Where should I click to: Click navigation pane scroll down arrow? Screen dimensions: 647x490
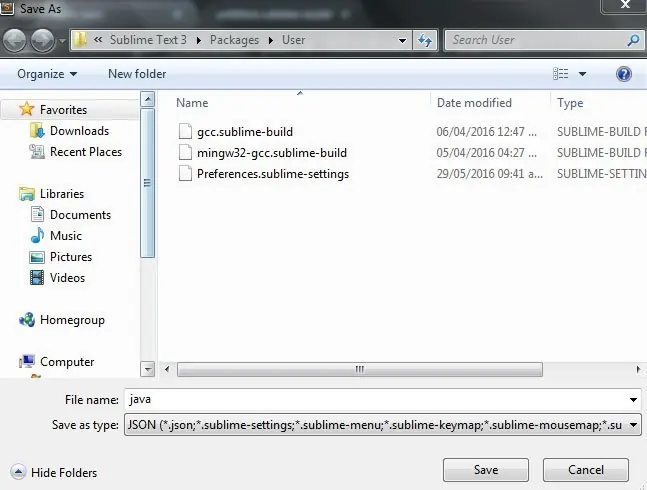pos(147,369)
